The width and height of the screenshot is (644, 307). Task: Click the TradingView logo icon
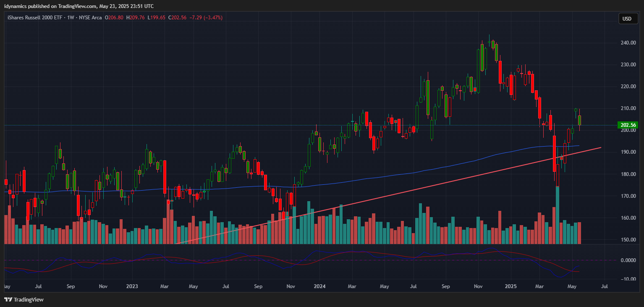[x=8, y=299]
